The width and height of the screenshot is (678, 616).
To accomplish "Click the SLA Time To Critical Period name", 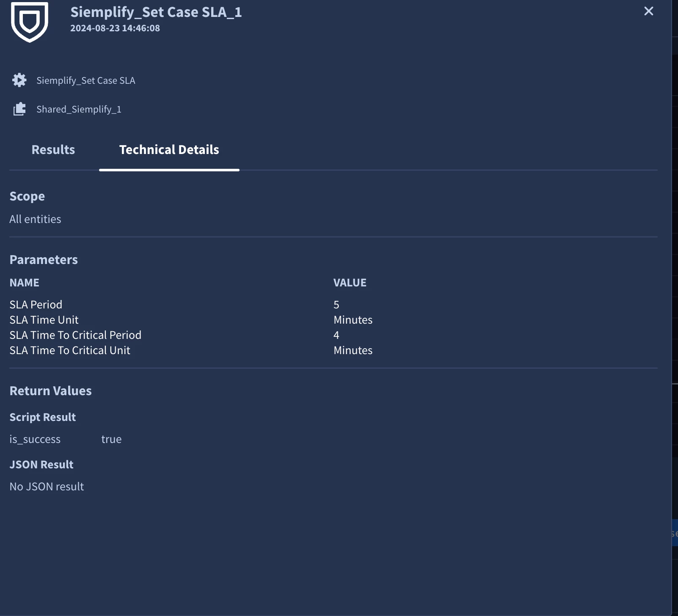I will tap(75, 335).
